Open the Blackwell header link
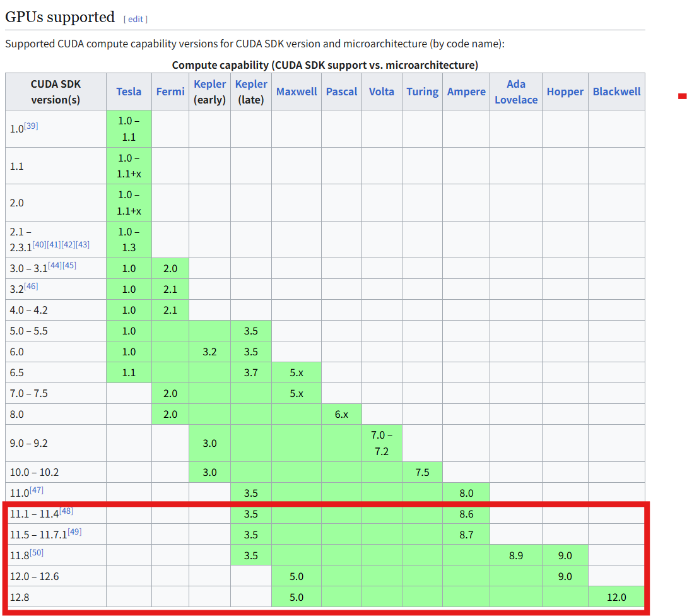Image resolution: width=687 pixels, height=616 pixels. click(x=617, y=92)
